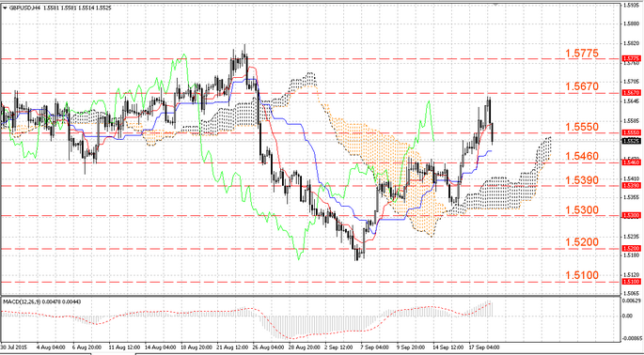This screenshot has width=644, height=355.
Task: Select the red 1.5550 price tag on axis
Action: (x=632, y=132)
